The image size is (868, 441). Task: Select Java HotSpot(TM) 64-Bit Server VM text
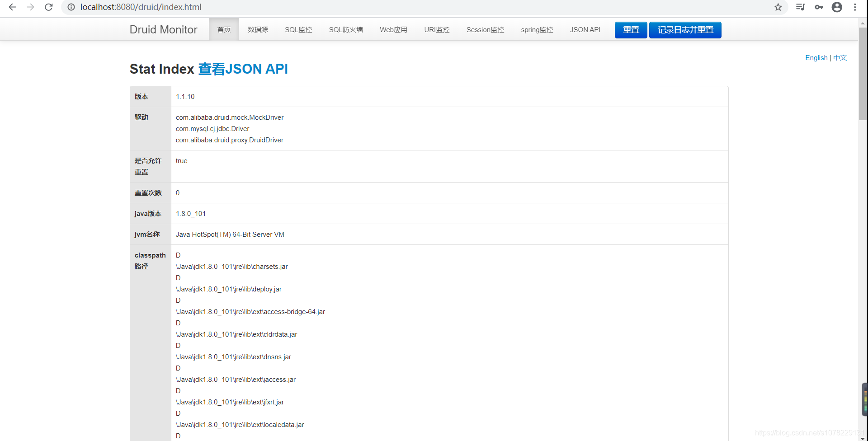click(230, 235)
